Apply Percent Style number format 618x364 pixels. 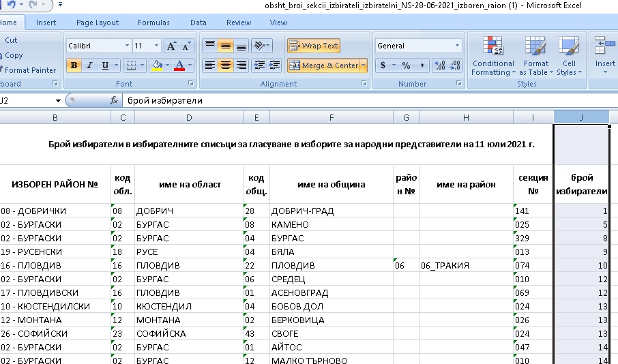click(x=406, y=65)
